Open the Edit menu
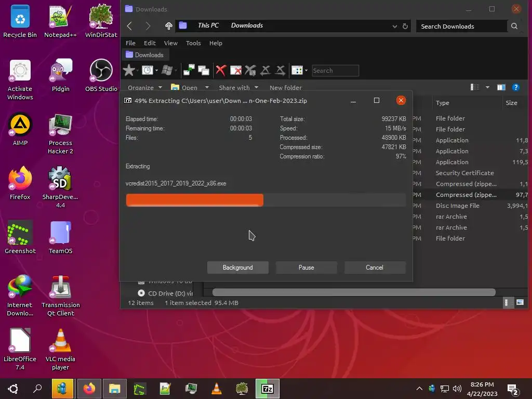The image size is (532, 399). [150, 43]
